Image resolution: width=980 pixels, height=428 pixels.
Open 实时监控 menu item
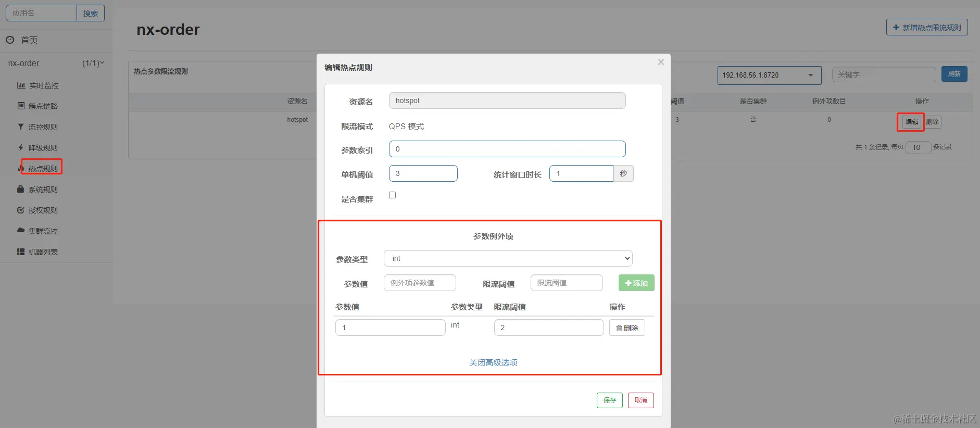pos(44,85)
